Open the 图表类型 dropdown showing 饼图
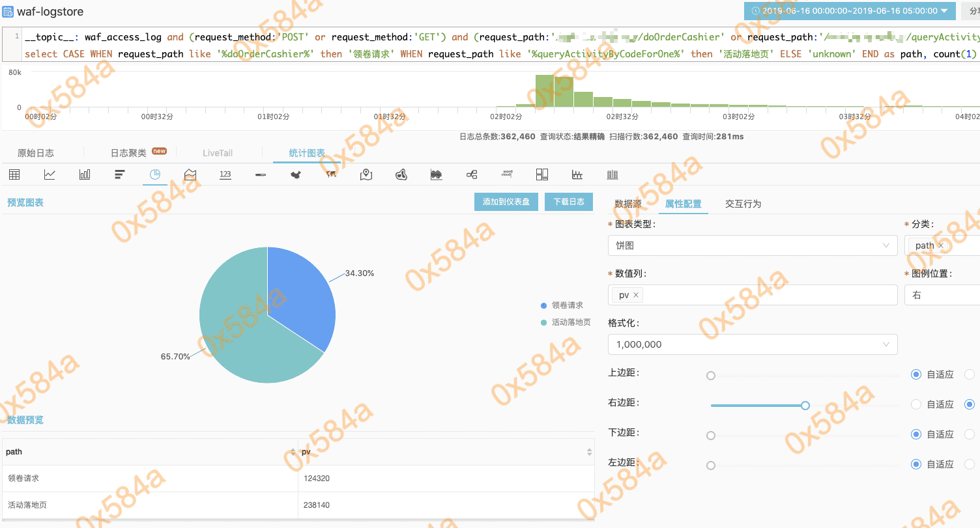The image size is (980, 528). click(x=752, y=245)
